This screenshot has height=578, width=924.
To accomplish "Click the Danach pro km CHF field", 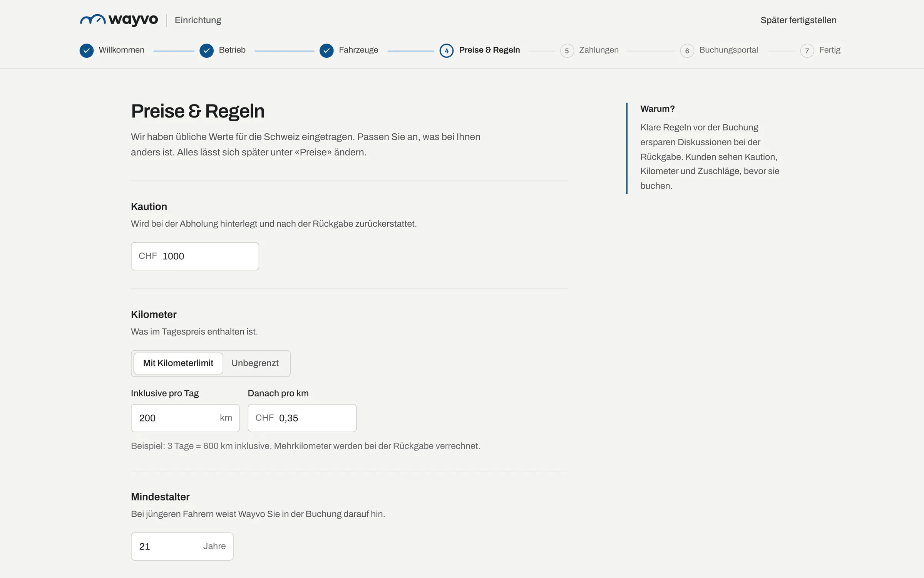I will point(302,418).
